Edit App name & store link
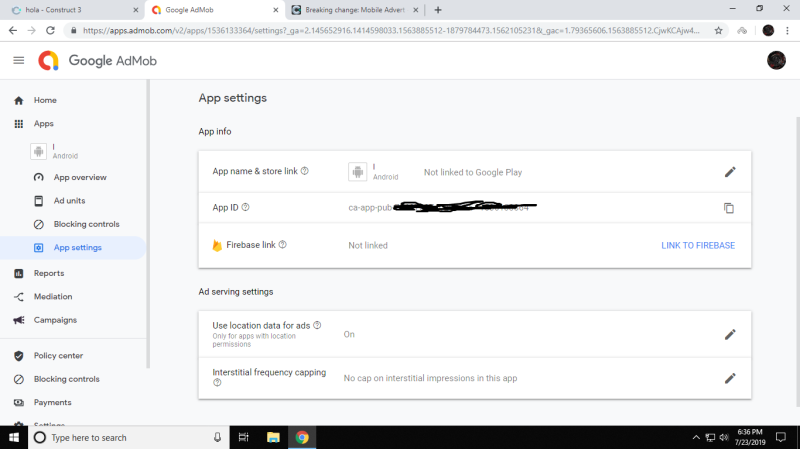The height and width of the screenshot is (449, 800). pyautogui.click(x=730, y=172)
